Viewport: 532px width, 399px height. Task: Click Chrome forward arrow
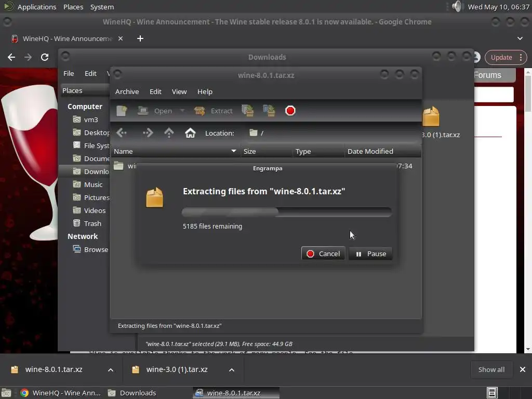pyautogui.click(x=28, y=57)
